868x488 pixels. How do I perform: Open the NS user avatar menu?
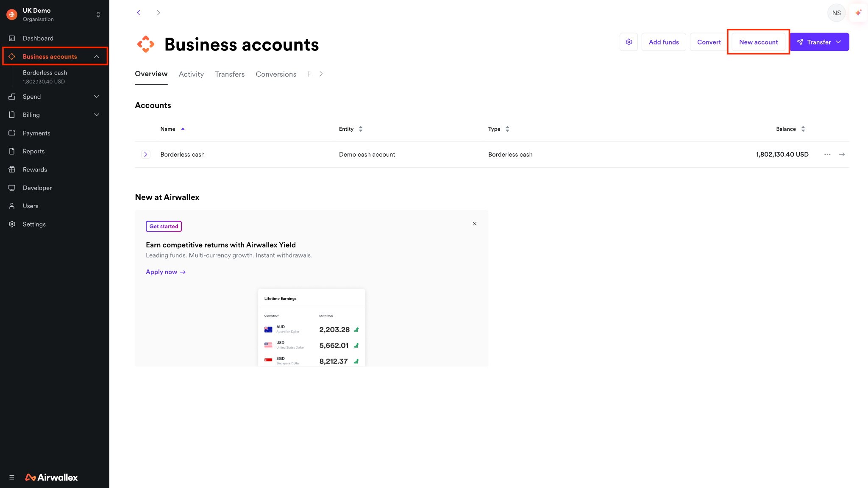click(836, 13)
